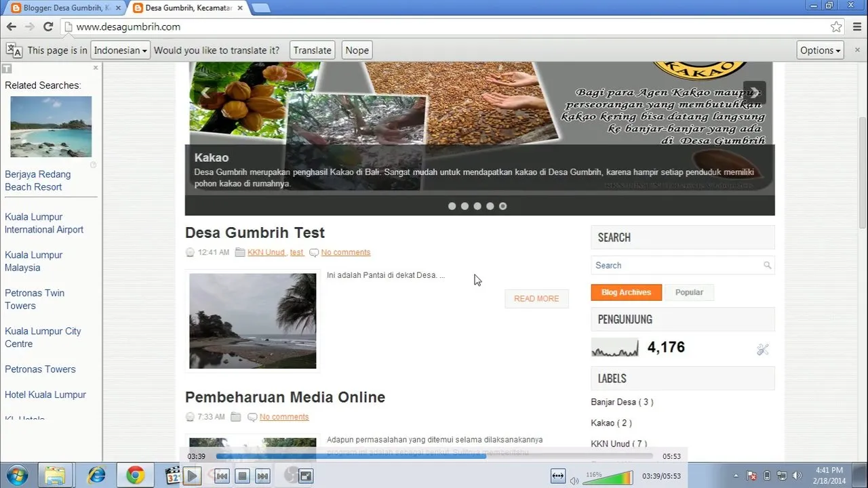Open the Windows Start button
The image size is (868, 488).
coord(16,476)
